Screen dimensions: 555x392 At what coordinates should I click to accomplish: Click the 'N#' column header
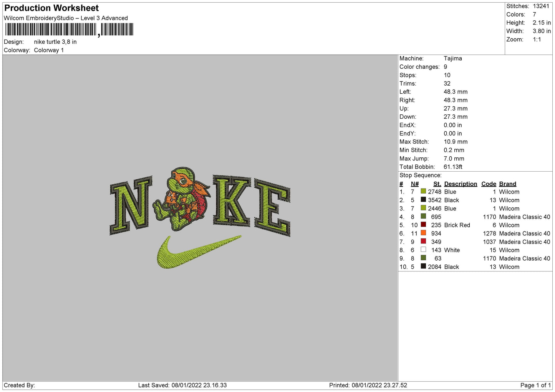pyautogui.click(x=415, y=184)
